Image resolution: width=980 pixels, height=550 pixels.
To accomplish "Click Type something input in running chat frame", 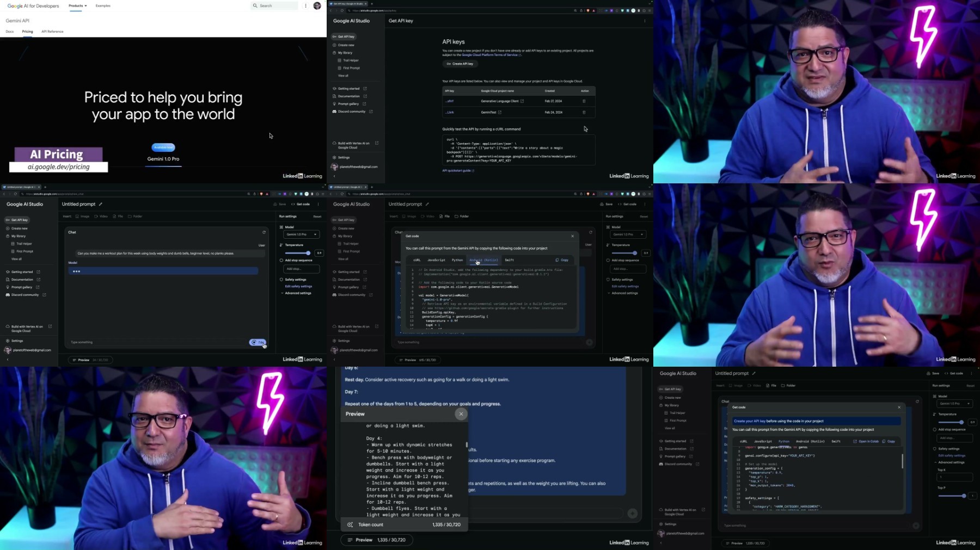I will tap(158, 342).
